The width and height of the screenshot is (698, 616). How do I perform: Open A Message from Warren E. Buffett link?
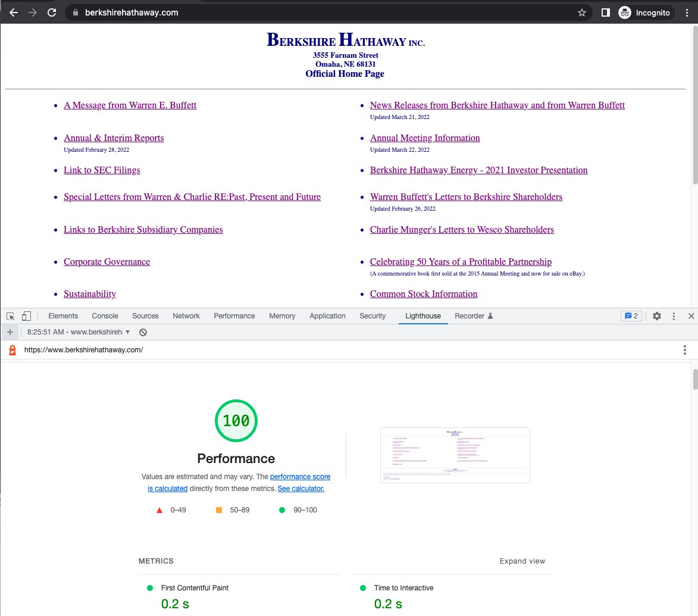pyautogui.click(x=130, y=105)
